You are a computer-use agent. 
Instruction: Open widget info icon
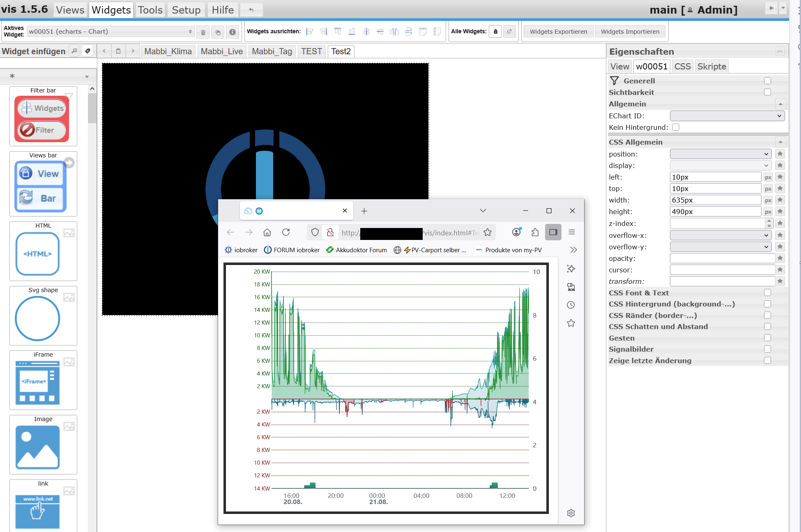tap(232, 32)
